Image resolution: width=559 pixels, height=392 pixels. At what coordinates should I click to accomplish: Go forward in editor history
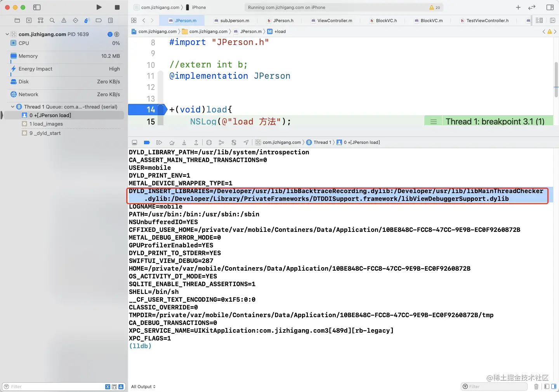152,21
